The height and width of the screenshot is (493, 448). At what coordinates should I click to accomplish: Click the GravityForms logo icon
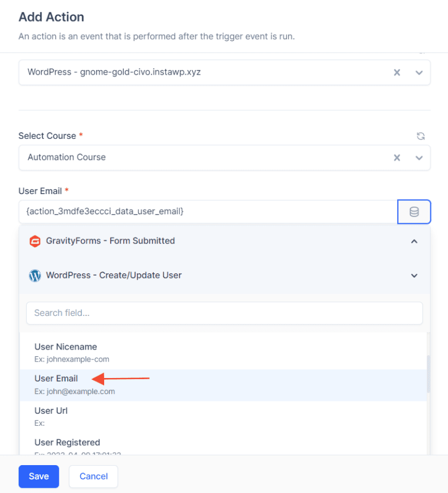click(35, 241)
